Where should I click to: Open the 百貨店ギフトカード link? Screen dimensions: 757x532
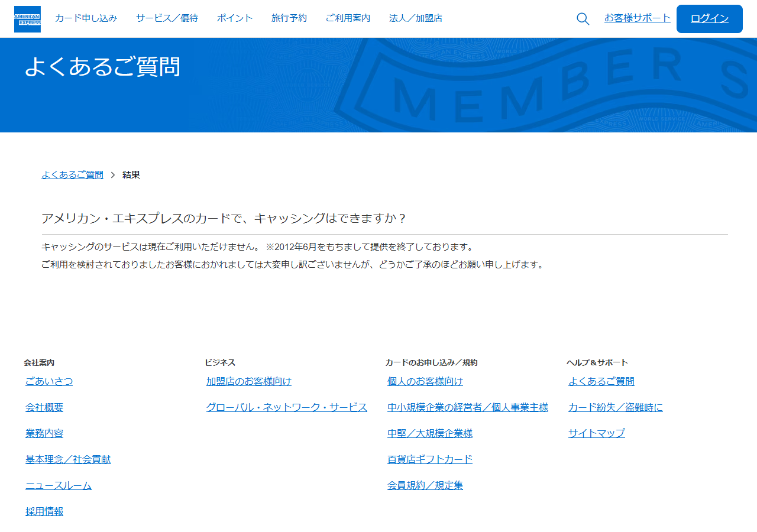pyautogui.click(x=430, y=459)
